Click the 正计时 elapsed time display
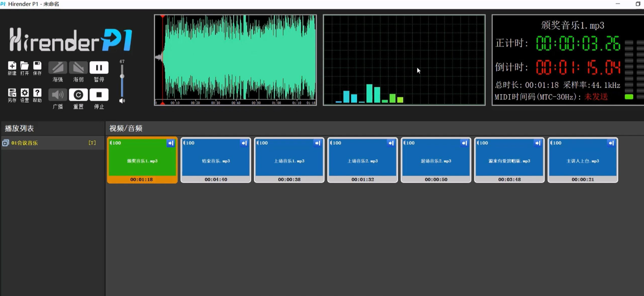 pos(578,44)
